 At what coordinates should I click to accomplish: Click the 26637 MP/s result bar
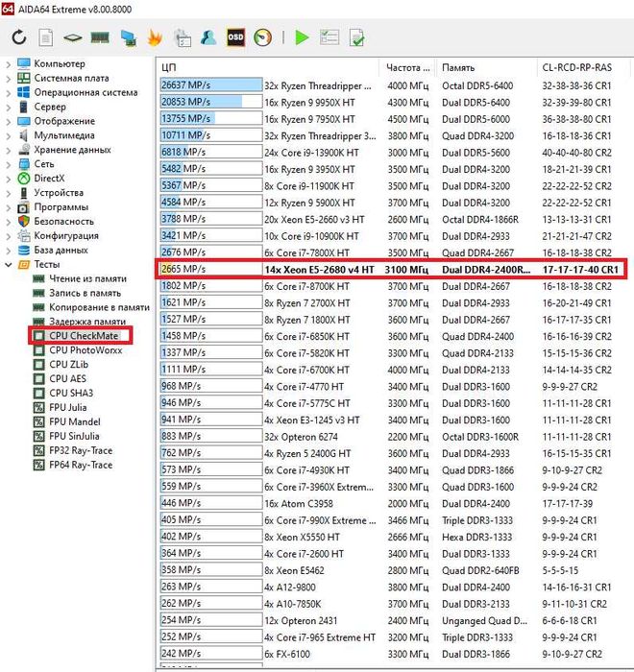[211, 85]
